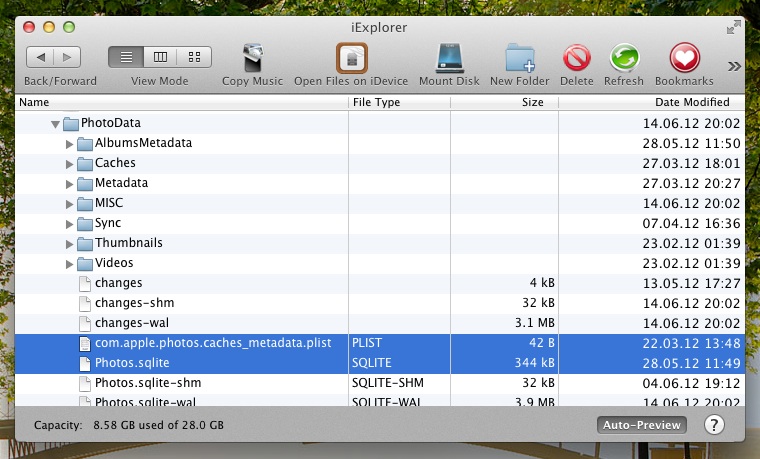760x459 pixels.
Task: Expand the AlbumsMetadata folder
Action: coord(69,144)
